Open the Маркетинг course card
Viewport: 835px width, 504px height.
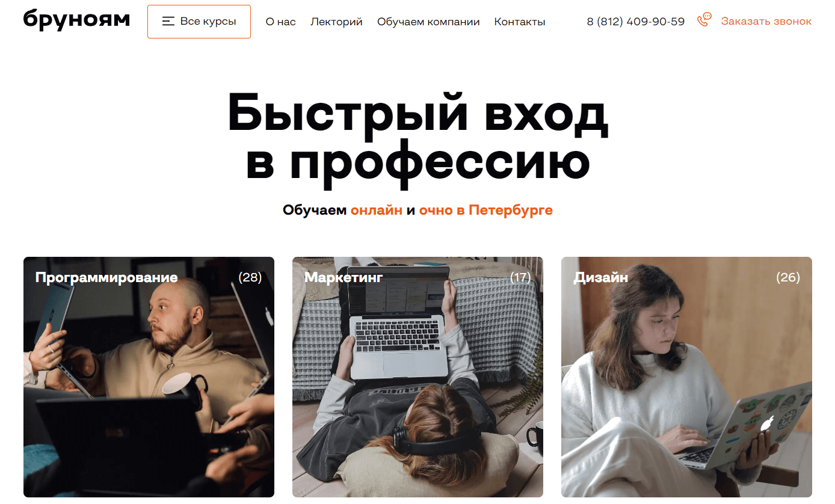[x=417, y=377]
